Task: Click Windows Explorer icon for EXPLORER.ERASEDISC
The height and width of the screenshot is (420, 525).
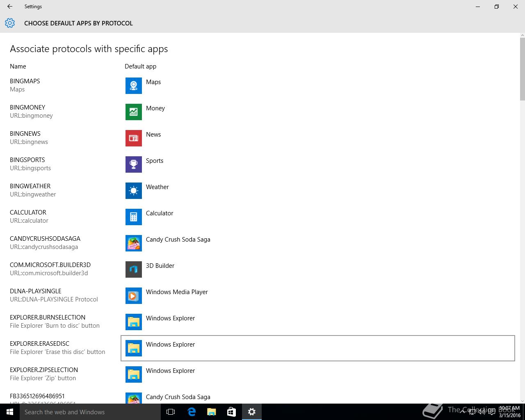Action: 134,348
